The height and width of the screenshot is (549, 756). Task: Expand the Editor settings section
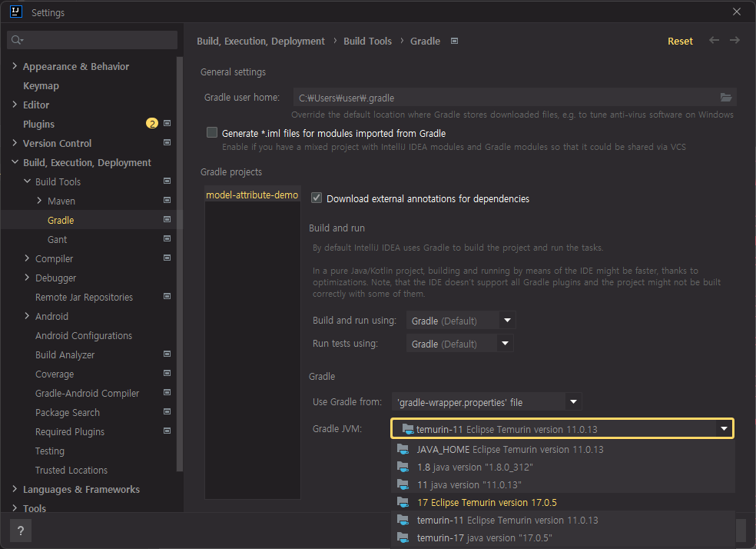pyautogui.click(x=15, y=105)
